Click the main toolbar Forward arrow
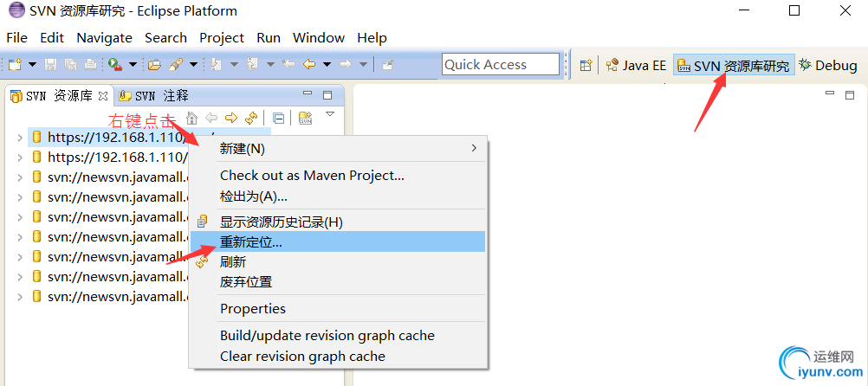This screenshot has width=868, height=386. pyautogui.click(x=346, y=65)
